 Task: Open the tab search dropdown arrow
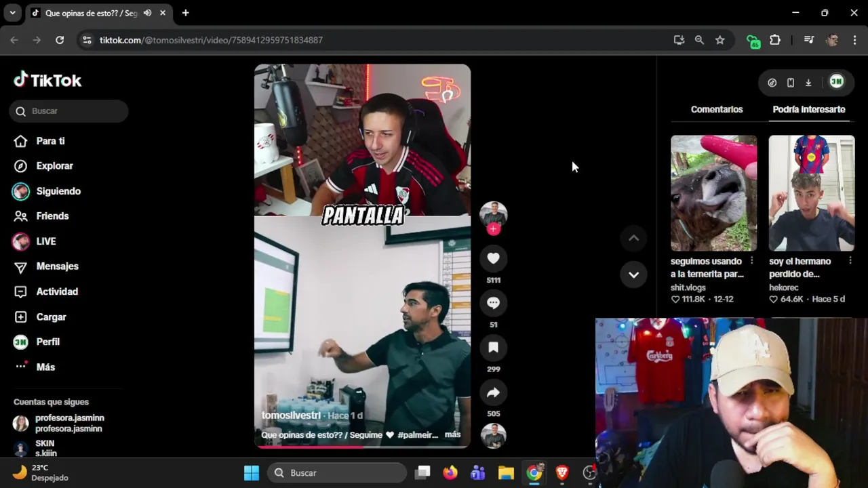pos(12,13)
